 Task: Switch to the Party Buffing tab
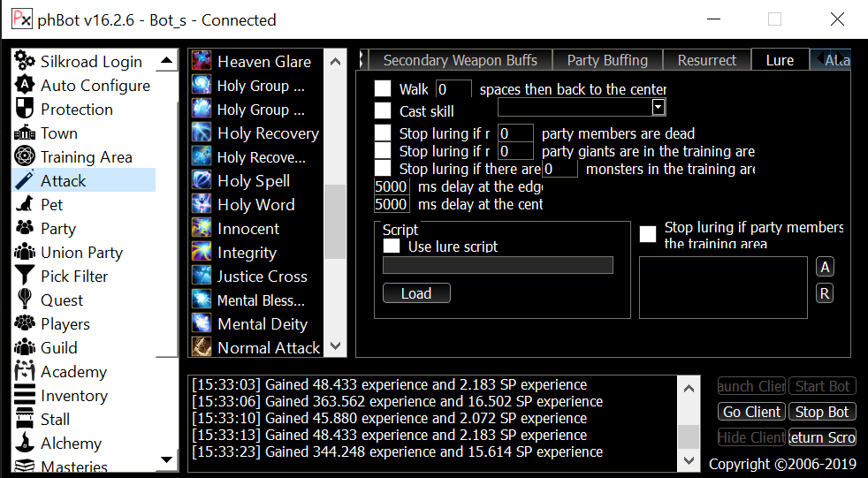pyautogui.click(x=607, y=60)
